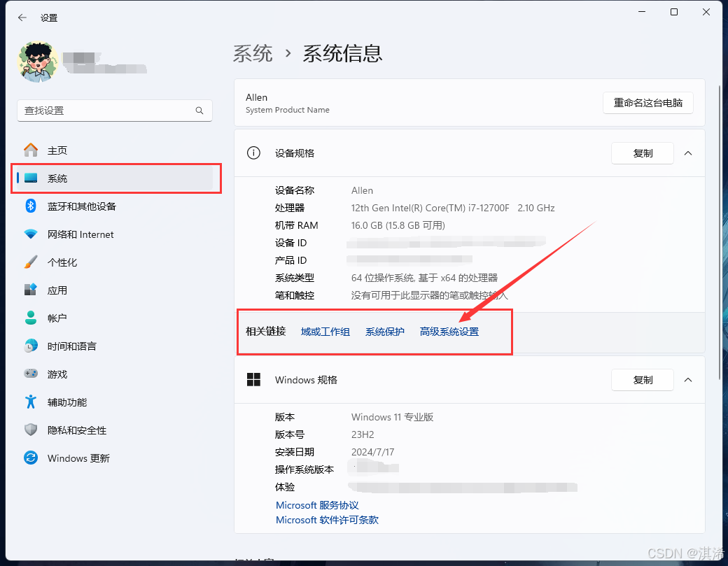Viewport: 728px width, 566px height.
Task: Click Windows 11 专业版 edition text
Action: [392, 417]
